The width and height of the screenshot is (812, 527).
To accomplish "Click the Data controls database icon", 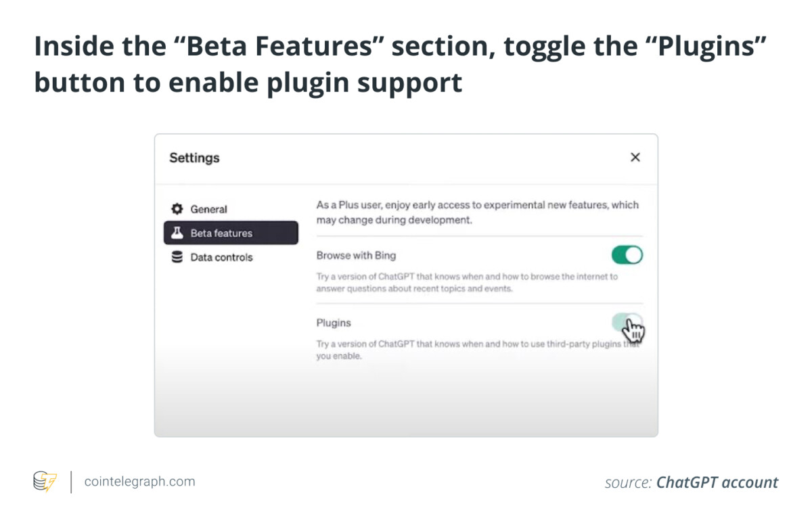I will click(177, 257).
